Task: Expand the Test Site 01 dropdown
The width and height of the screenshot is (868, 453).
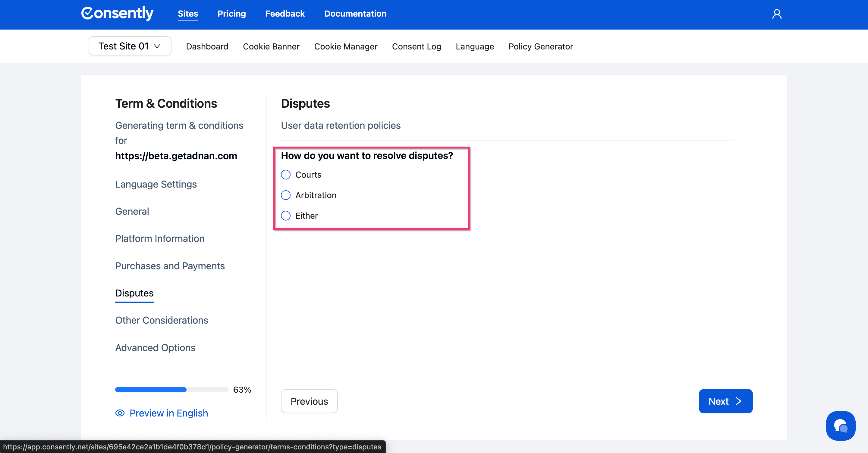Action: 130,46
